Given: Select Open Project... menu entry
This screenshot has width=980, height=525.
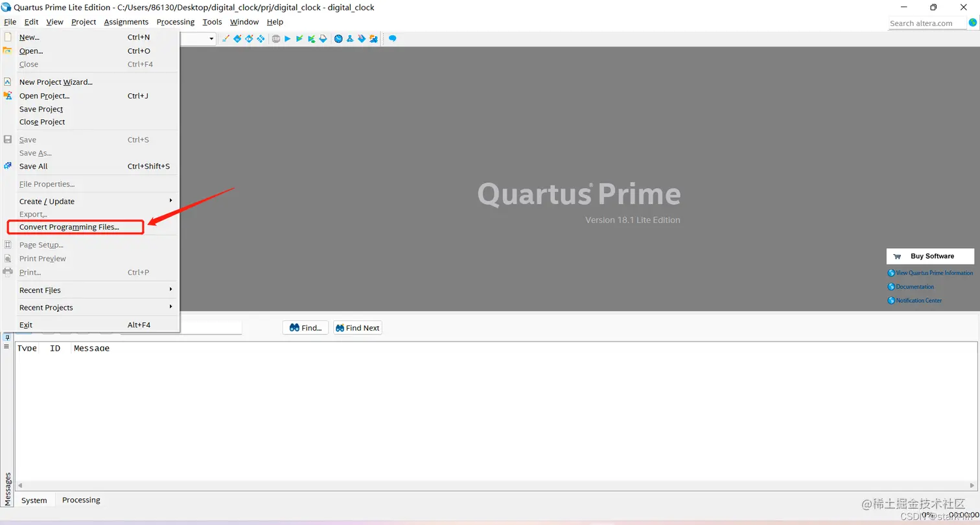Looking at the screenshot, I should [x=97, y=96].
